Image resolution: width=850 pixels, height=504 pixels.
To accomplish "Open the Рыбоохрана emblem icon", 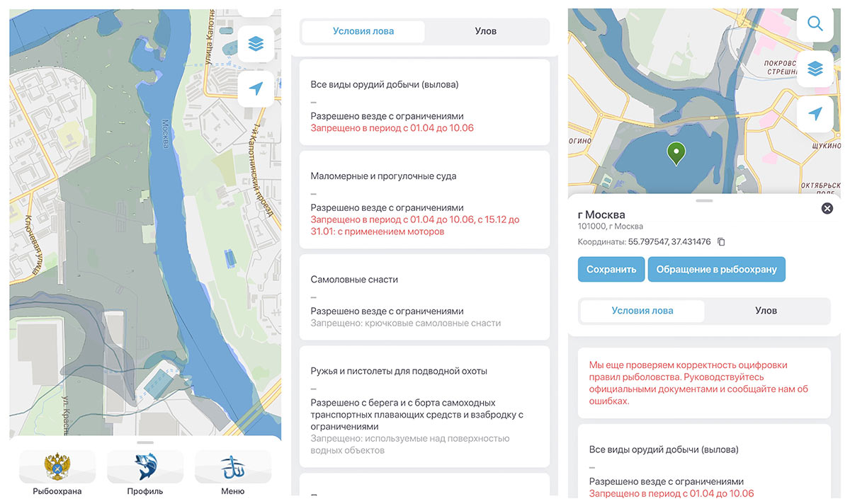I will click(57, 466).
